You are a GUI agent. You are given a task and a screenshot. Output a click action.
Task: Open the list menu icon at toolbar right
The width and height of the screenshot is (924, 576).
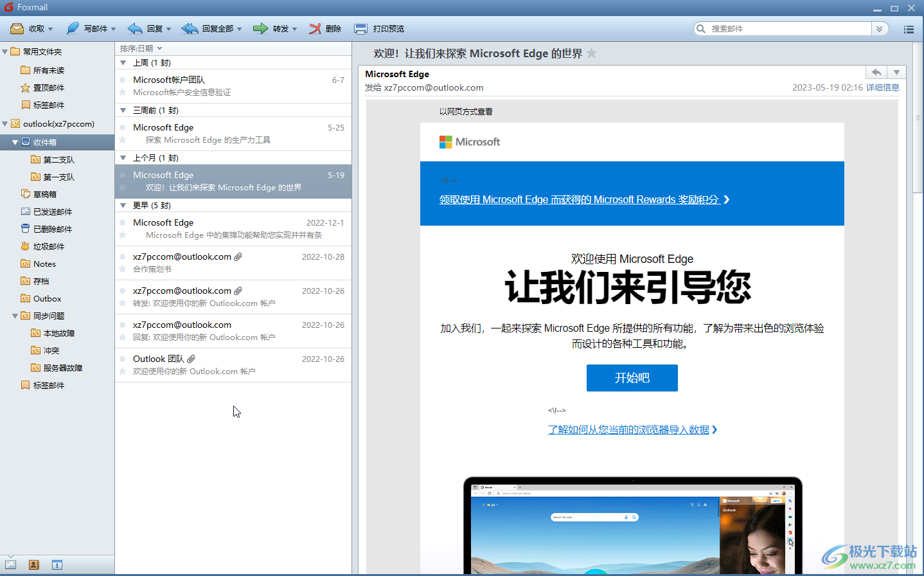tap(909, 29)
